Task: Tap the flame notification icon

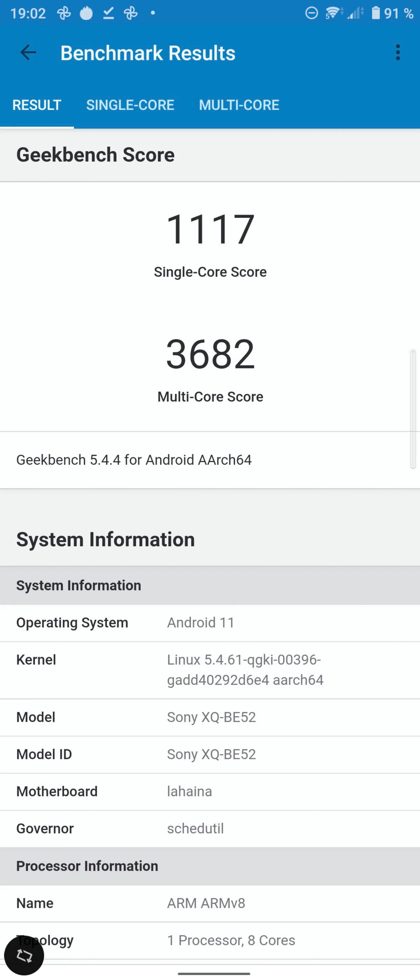Action: [86, 13]
